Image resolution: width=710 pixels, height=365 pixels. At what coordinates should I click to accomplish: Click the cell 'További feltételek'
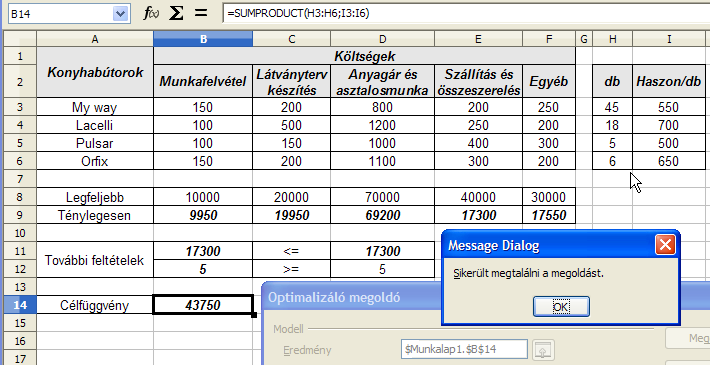95,260
